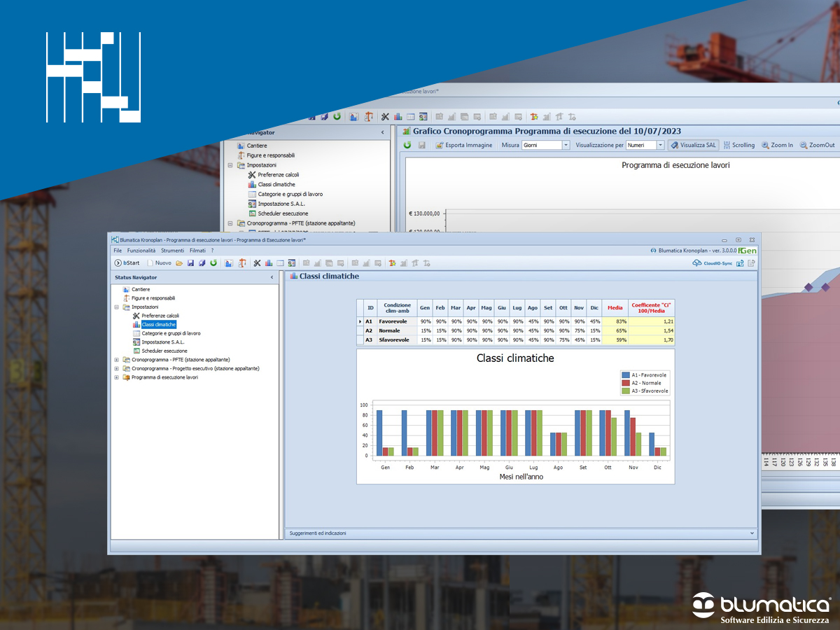Image resolution: width=840 pixels, height=630 pixels.
Task: Open the Funzionalità menu
Action: 141,250
